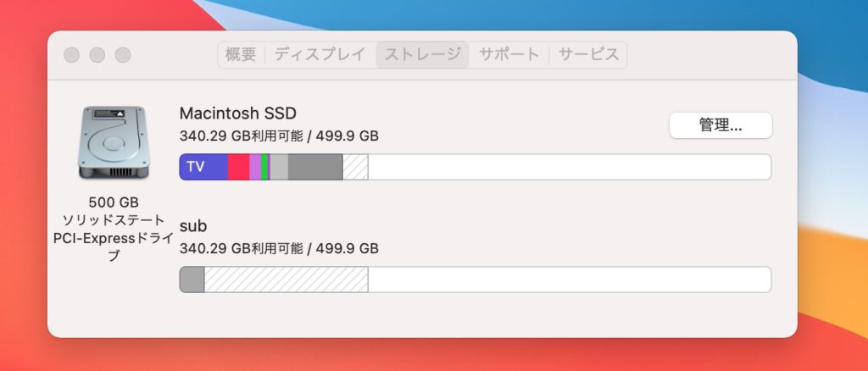Click the blue TV segment in storage bar
This screenshot has width=868, height=371.
[x=203, y=167]
